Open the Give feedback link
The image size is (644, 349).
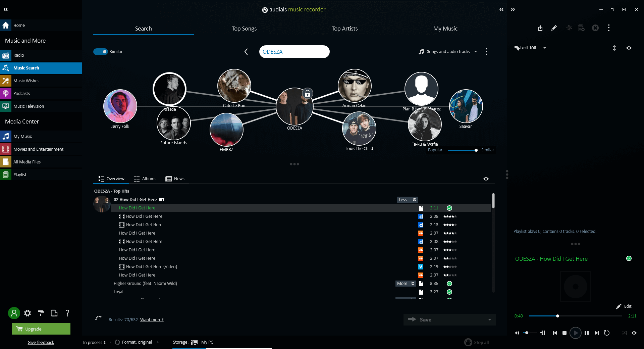point(41,342)
